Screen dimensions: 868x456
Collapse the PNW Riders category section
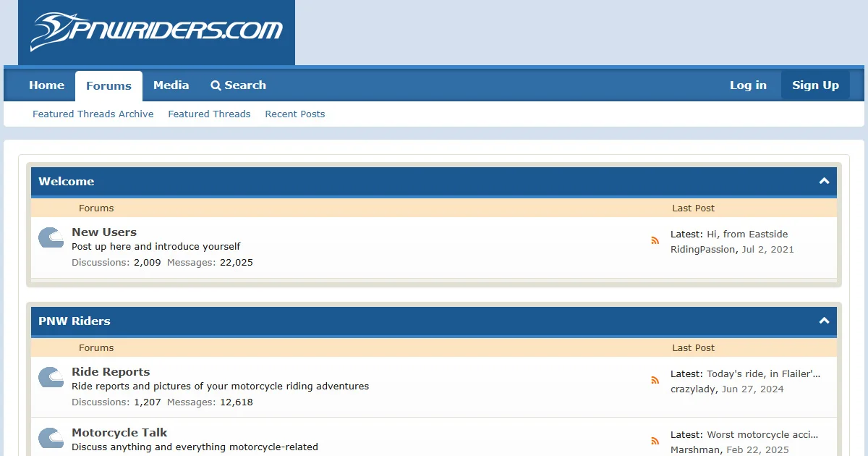click(x=824, y=321)
